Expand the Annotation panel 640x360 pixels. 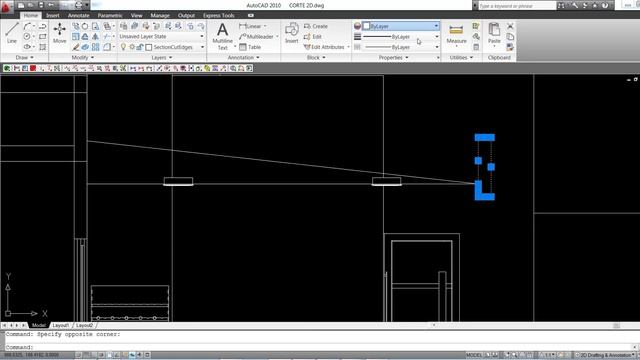[243, 58]
